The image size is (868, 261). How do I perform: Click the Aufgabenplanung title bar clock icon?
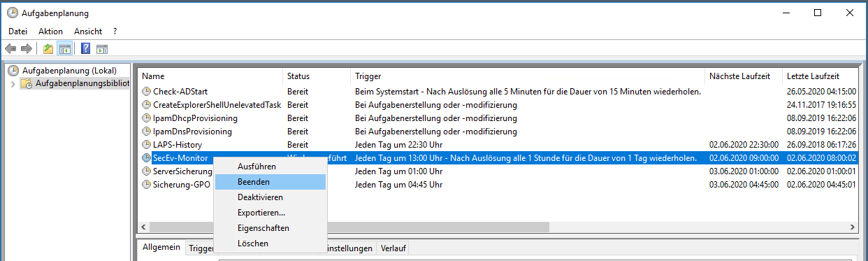[13, 13]
